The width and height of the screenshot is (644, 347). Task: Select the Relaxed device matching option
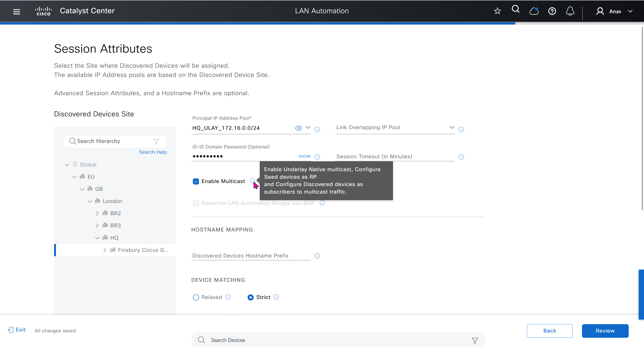coord(196,297)
